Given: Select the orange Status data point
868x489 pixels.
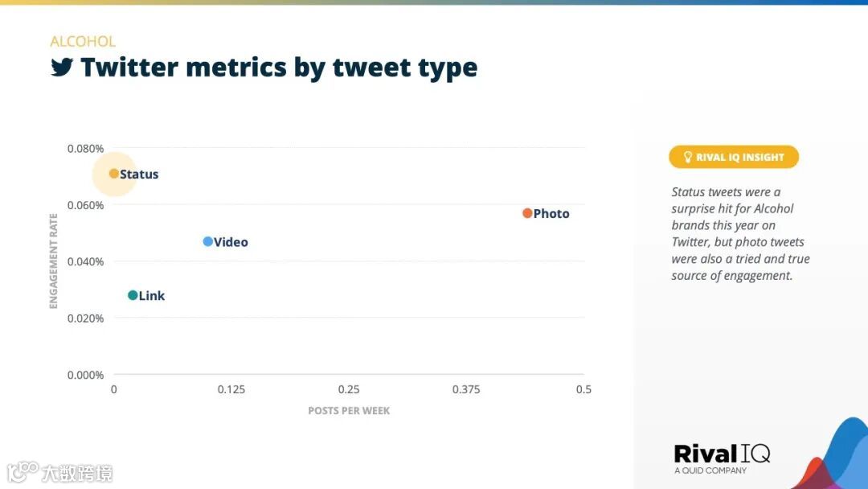Looking at the screenshot, I should pos(114,174).
